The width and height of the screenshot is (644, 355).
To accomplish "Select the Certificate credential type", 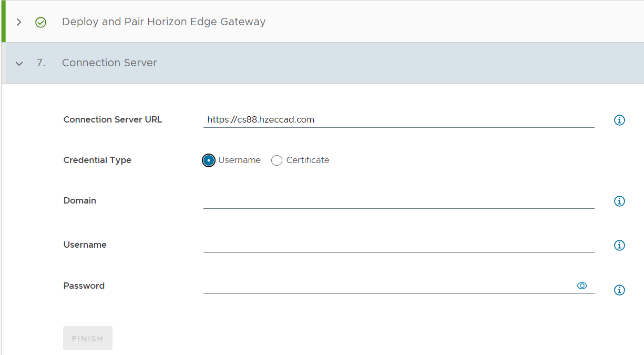I will tap(277, 160).
